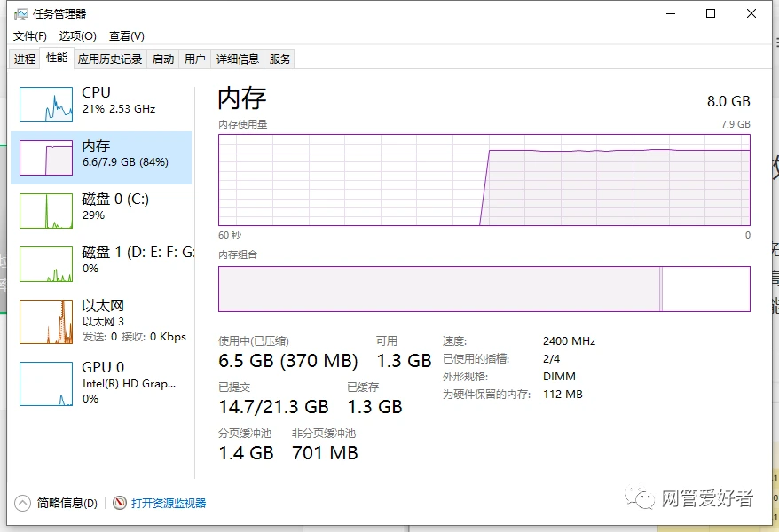Switch to the 启动 tab
This screenshot has width=779, height=532.
163,59
